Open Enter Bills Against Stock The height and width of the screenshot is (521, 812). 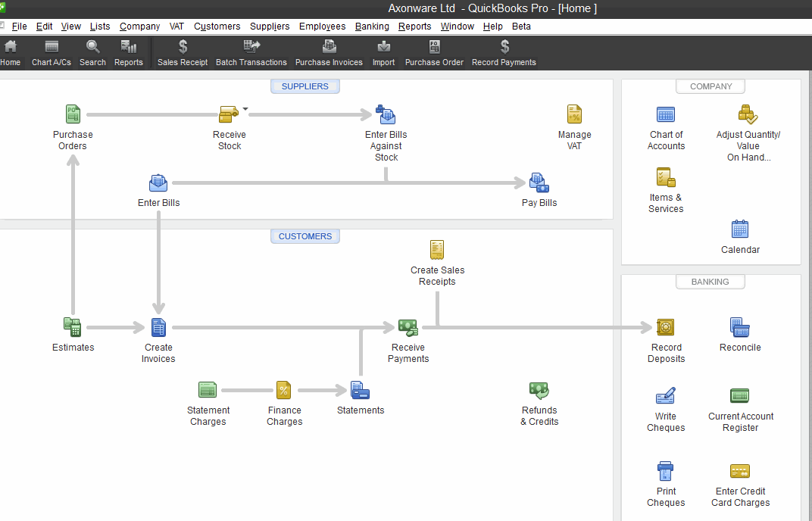point(386,114)
